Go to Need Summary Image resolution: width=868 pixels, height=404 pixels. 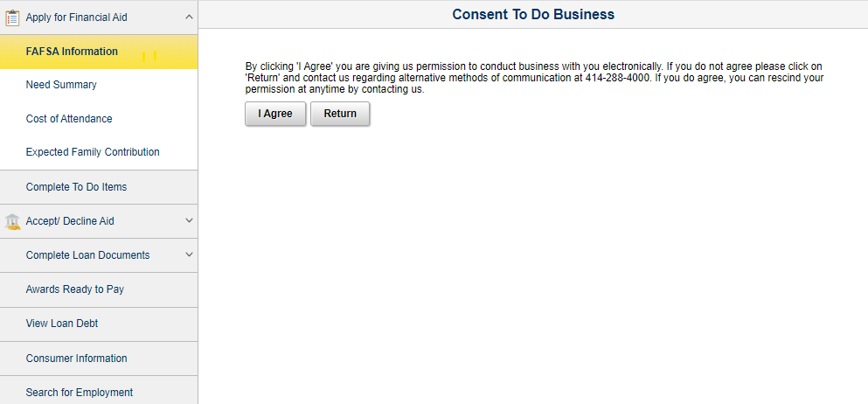point(61,85)
